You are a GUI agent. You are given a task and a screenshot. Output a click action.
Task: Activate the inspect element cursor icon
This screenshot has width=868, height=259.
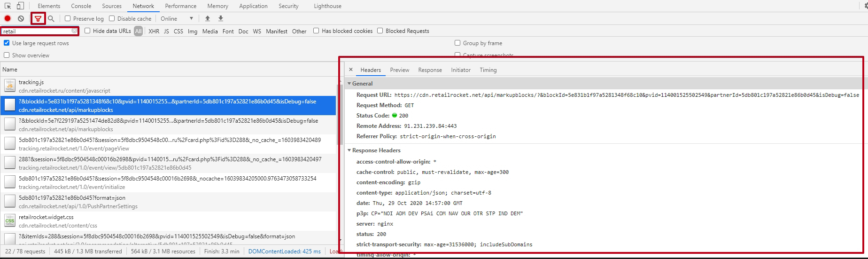coord(8,6)
